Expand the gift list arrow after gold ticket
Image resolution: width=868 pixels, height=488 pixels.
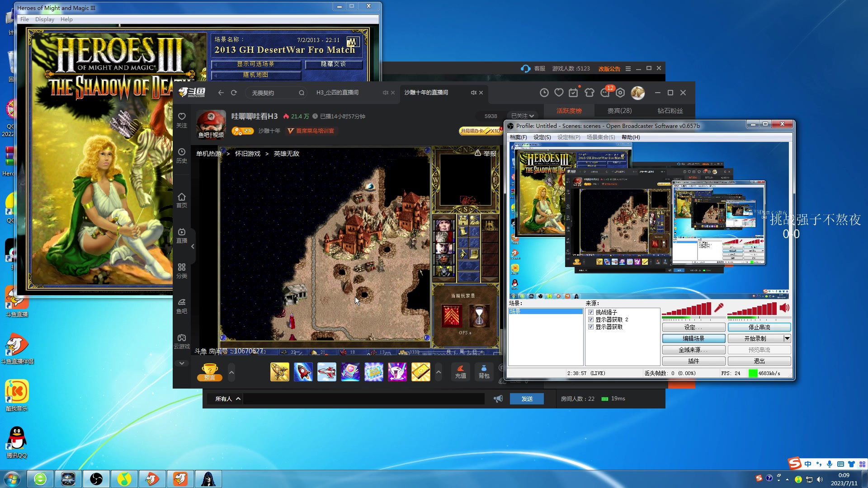point(439,372)
